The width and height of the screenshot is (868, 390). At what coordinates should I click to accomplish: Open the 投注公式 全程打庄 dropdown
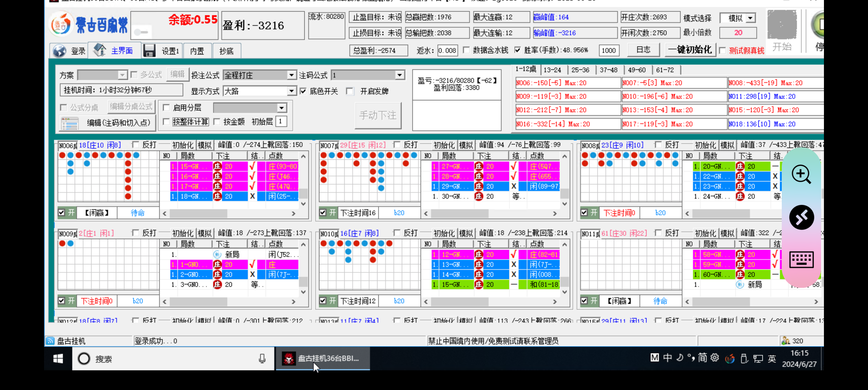click(291, 75)
